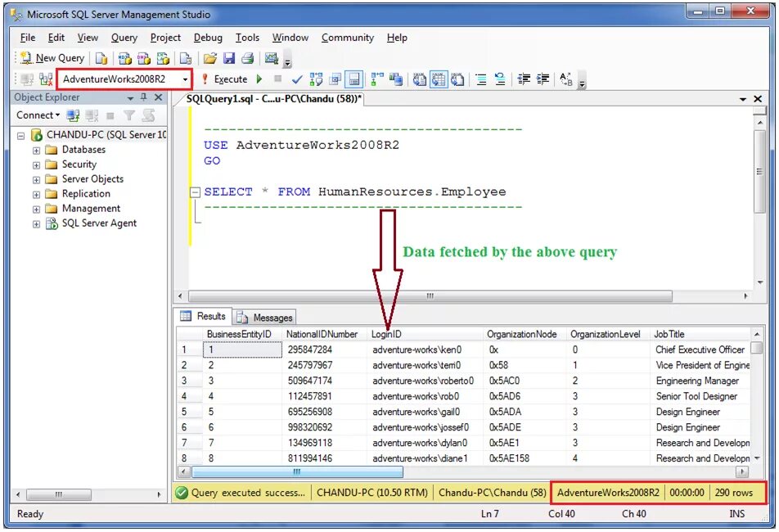Screen dimensions: 779x532
Task: Click the Analysis Services MDX Query icon
Action: [124, 59]
